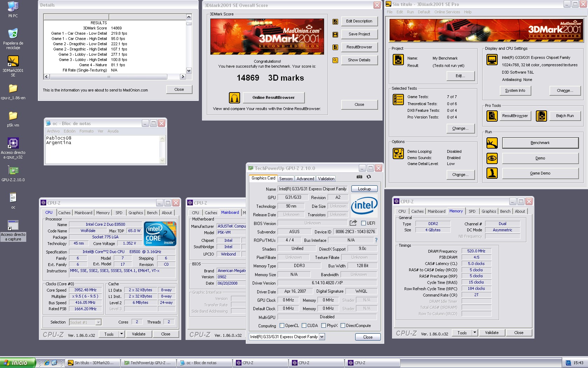
Task: Click the Display and CPU Settings monitor icon
Action: (x=492, y=60)
